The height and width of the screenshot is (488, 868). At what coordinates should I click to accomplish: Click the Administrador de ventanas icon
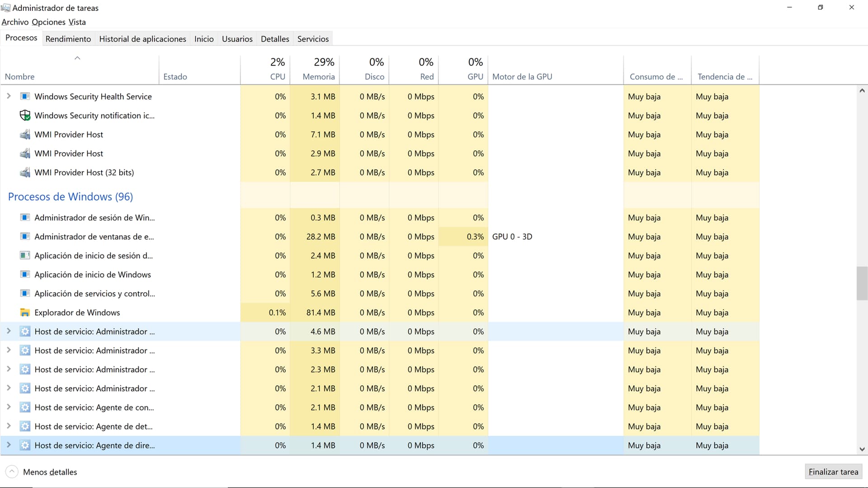(25, 236)
